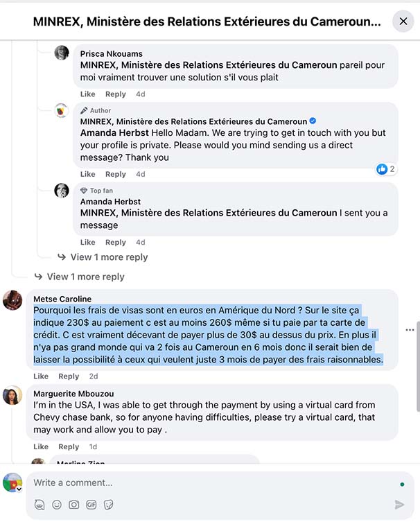Reply to Amanda Herbst's message comment
The width and height of the screenshot is (420, 522).
click(x=116, y=243)
